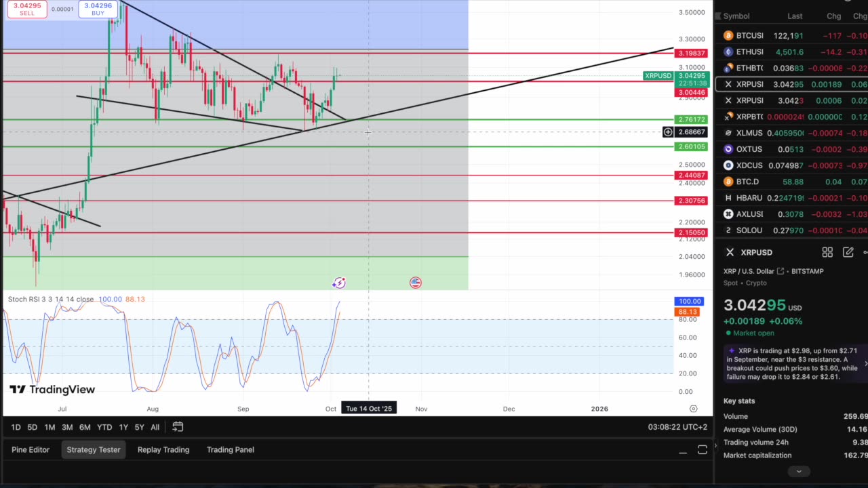Viewport: 868px width, 488px height.
Task: Click the 2.76172 green horizontal level label
Action: 691,120
